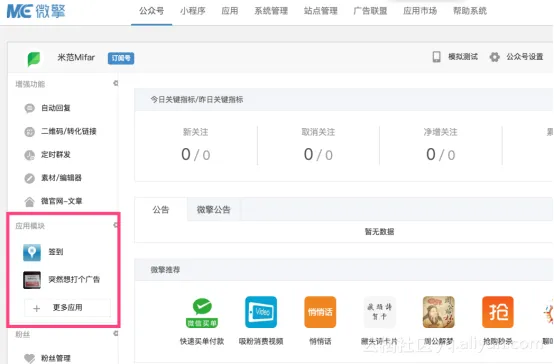Open the 系统管理 top menu
Viewport: 554px width, 364px height.
tap(271, 11)
